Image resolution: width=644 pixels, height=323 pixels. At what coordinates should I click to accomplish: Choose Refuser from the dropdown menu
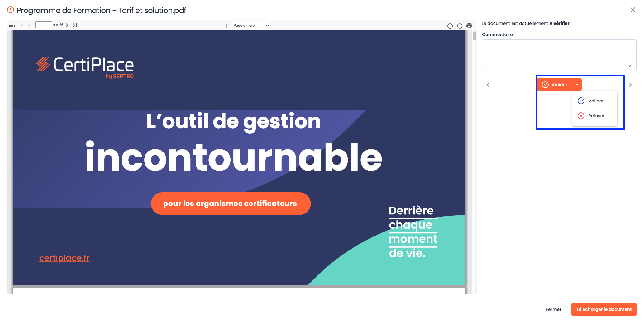pyautogui.click(x=594, y=116)
